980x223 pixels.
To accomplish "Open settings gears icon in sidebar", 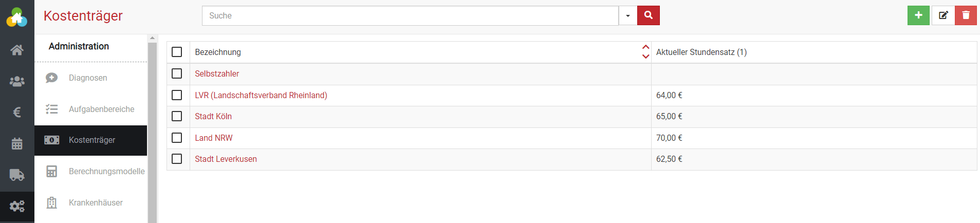I will [x=17, y=206].
